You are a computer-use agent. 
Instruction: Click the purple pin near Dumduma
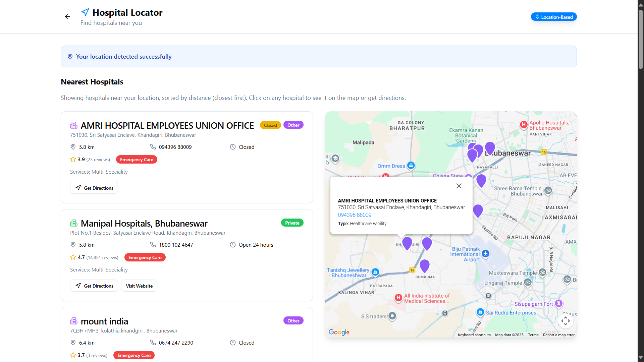coord(425,265)
